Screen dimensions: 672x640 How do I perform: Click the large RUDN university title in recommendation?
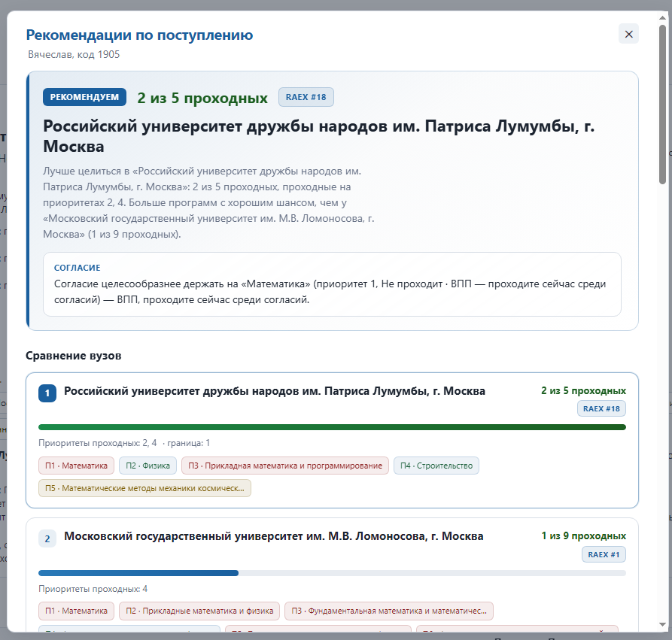[319, 136]
